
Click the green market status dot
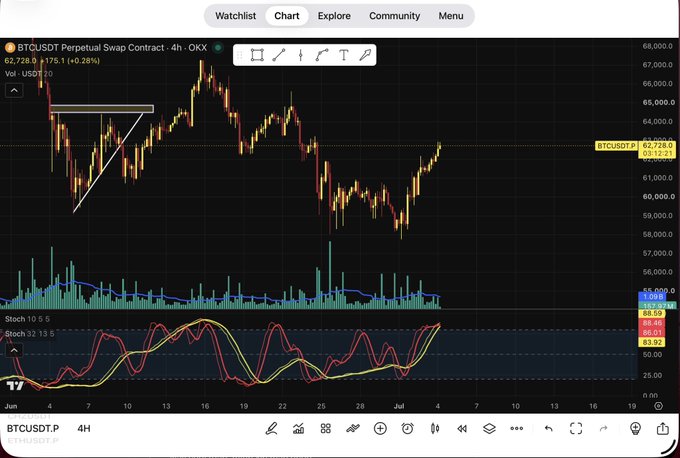pyautogui.click(x=218, y=47)
